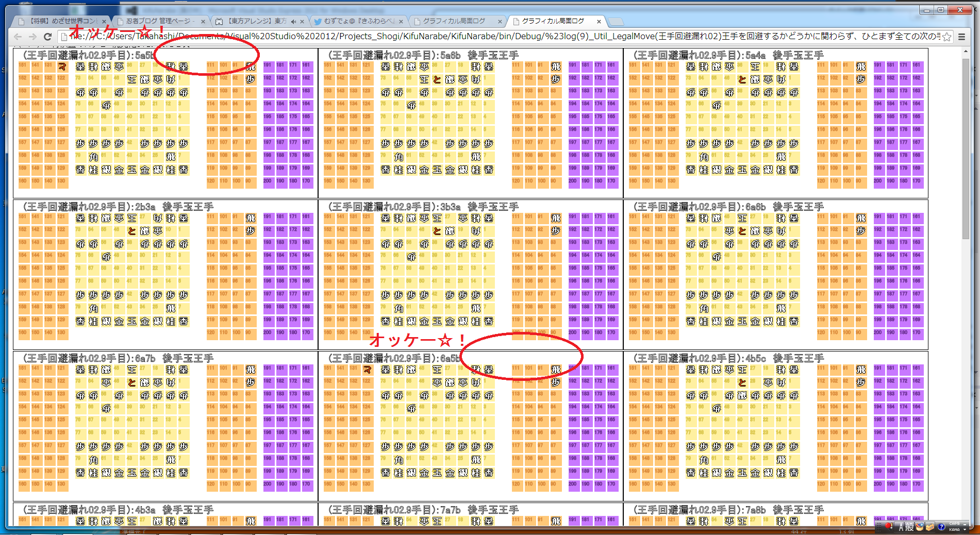Bookmark this page with the star

point(946,37)
